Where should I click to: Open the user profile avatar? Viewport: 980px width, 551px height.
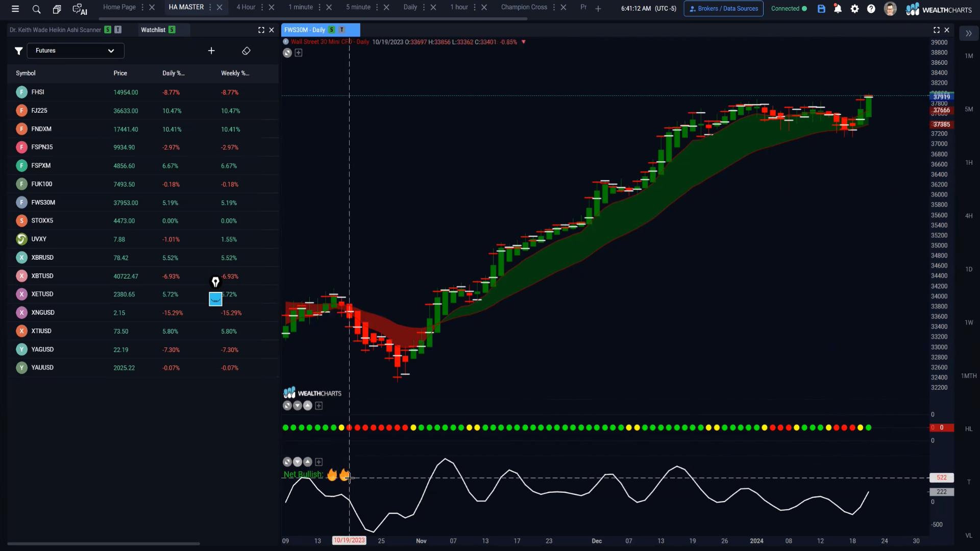click(890, 9)
